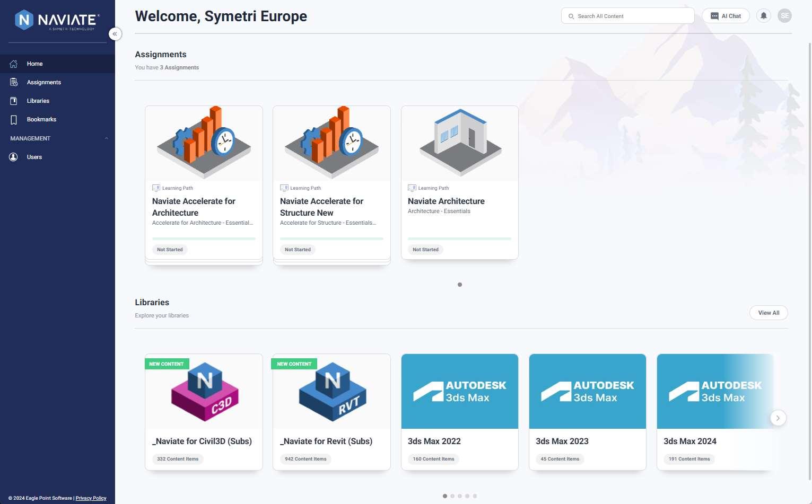Viewport: 812px width, 504px height.
Task: Select the first Libraries carousel page dot
Action: coord(444,496)
